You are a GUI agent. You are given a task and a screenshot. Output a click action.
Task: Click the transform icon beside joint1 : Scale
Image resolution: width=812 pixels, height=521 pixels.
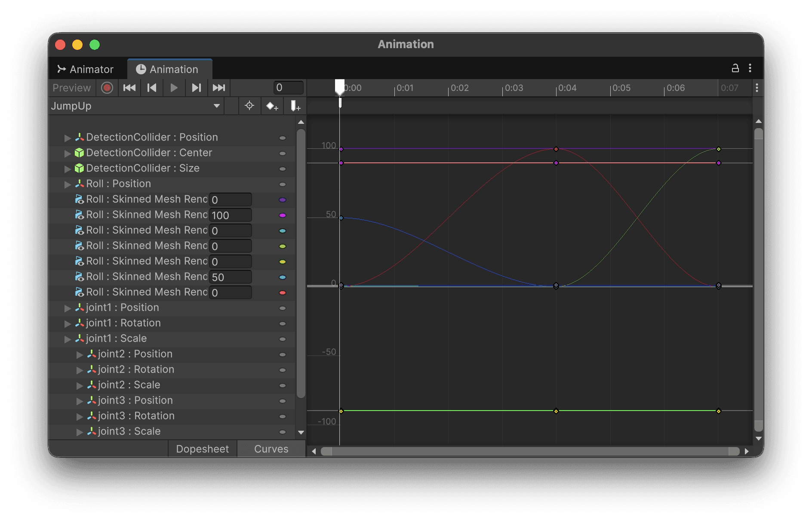click(x=80, y=338)
